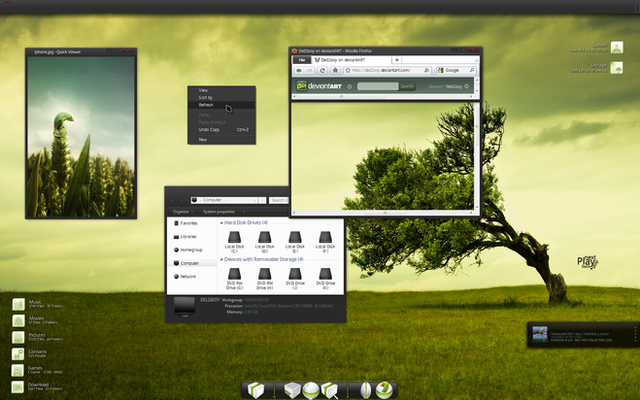Open the Music desktop folder icon
This screenshot has width=640, height=400.
pyautogui.click(x=20, y=304)
